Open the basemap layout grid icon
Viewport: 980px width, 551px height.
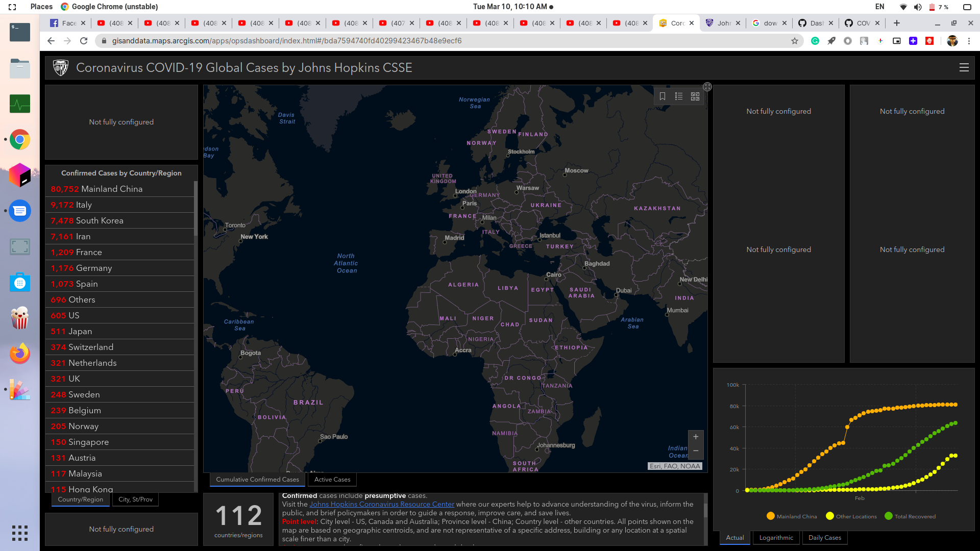pyautogui.click(x=695, y=96)
